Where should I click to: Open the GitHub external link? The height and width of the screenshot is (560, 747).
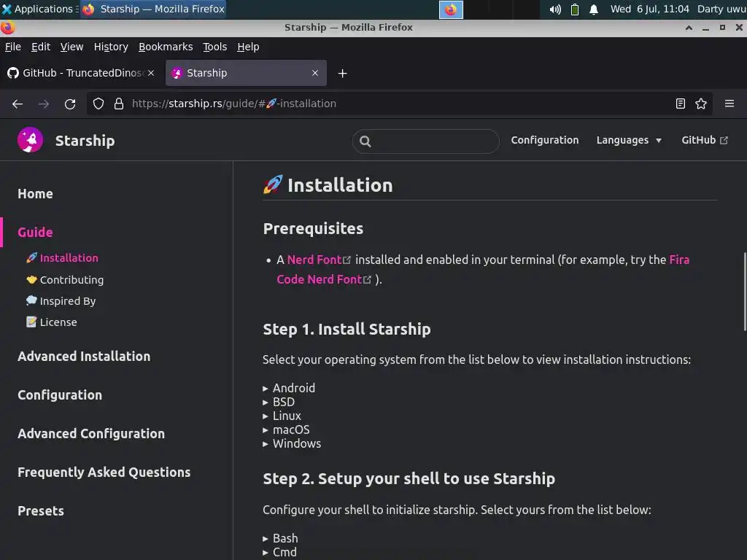[705, 140]
